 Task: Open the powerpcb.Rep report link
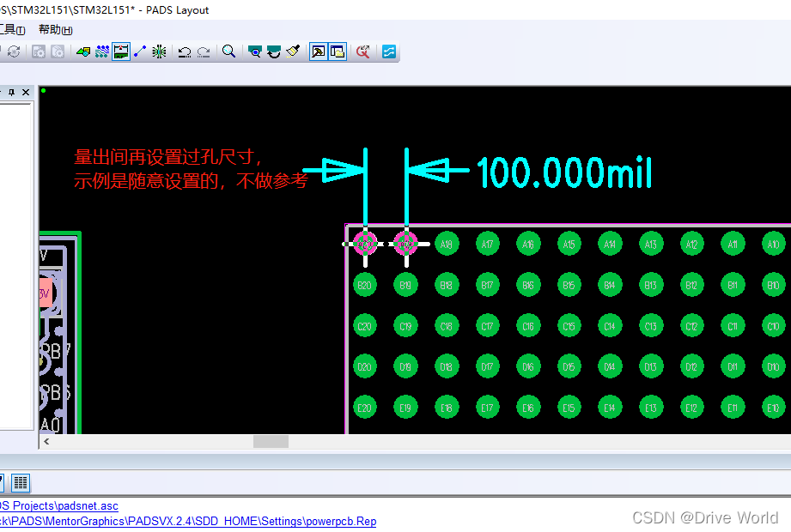pos(188,522)
